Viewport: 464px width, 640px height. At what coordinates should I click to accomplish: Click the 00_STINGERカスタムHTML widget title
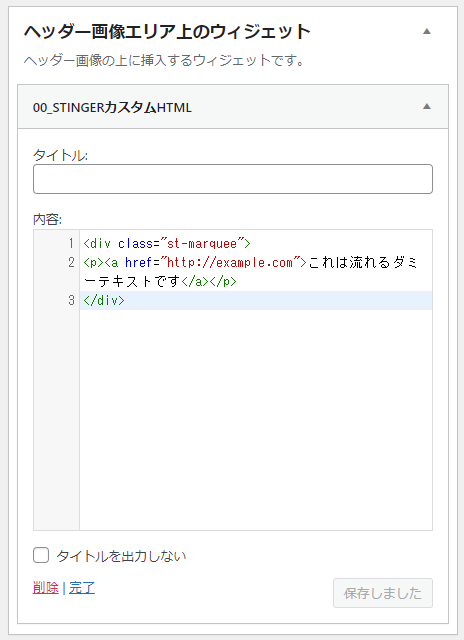coord(112,108)
